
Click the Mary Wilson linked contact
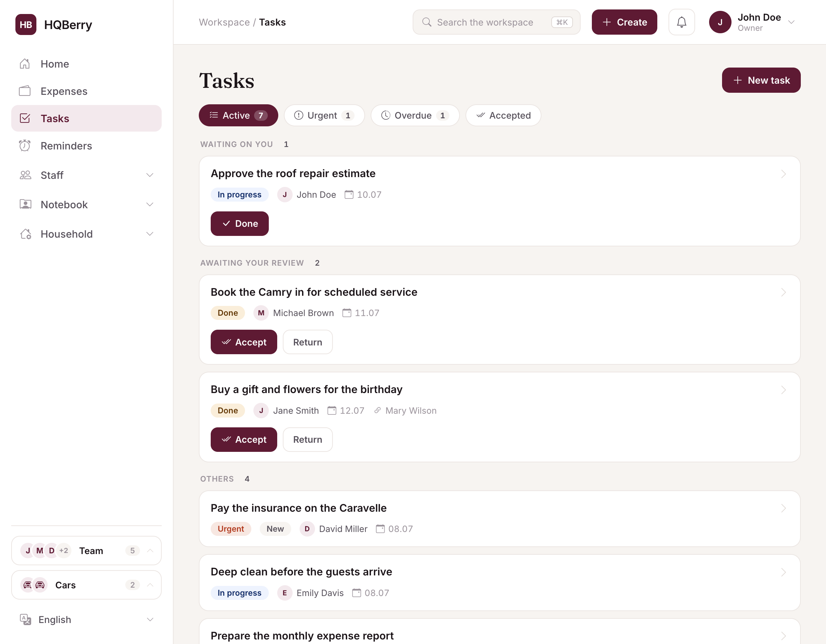(405, 411)
